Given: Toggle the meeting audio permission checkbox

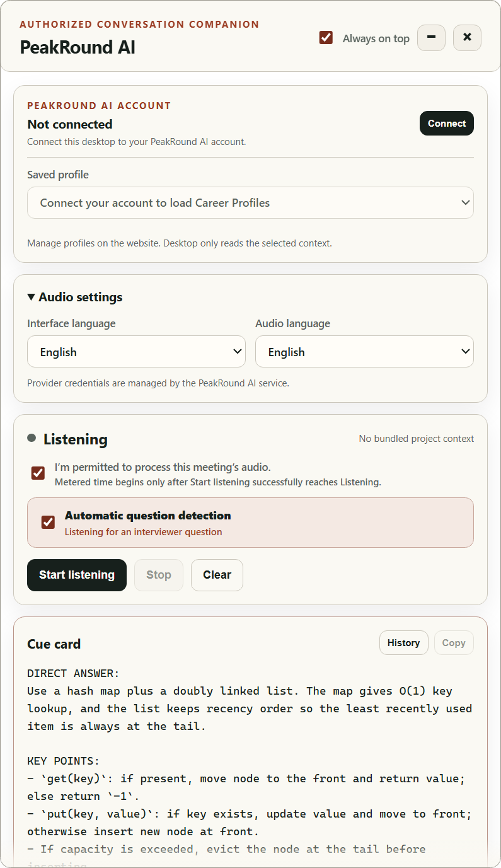Looking at the screenshot, I should (x=38, y=473).
